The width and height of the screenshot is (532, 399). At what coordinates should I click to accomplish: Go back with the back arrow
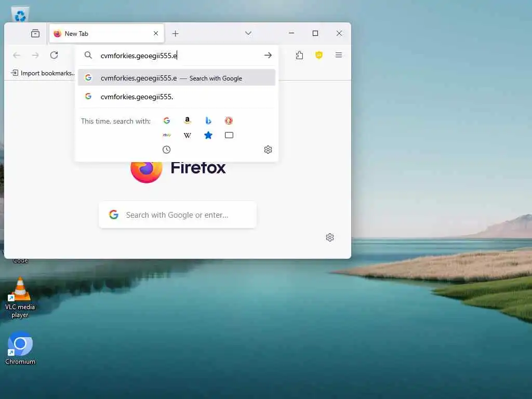click(x=17, y=55)
